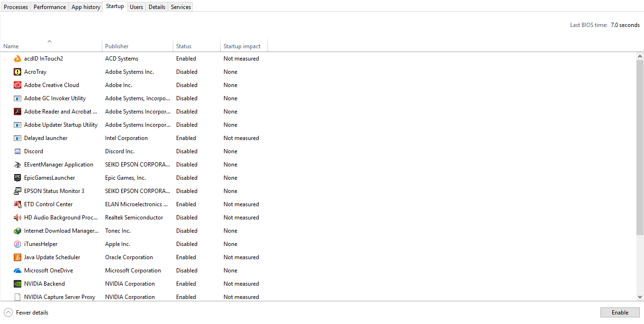Click Enabled status of acdID InTouch2
This screenshot has height=324, width=644.
point(186,59)
